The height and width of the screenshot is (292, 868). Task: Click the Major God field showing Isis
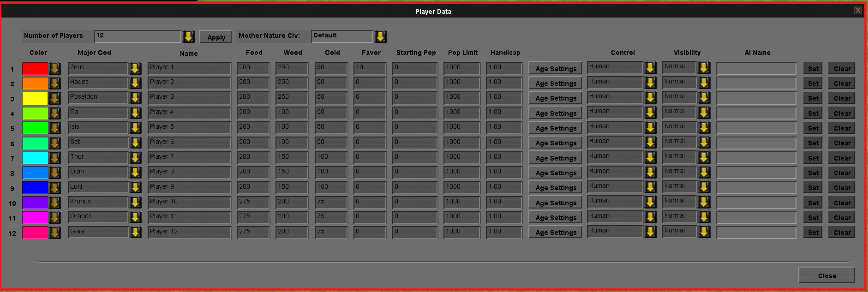pyautogui.click(x=98, y=128)
